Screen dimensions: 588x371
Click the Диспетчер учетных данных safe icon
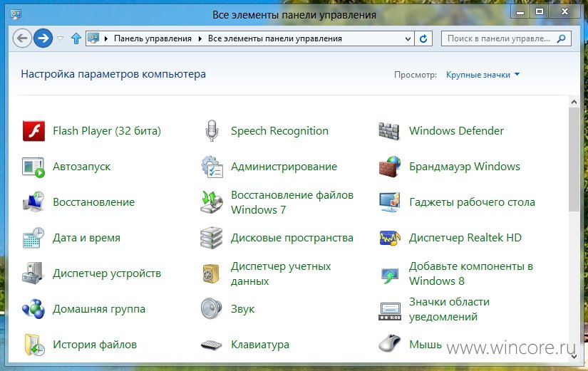211,273
